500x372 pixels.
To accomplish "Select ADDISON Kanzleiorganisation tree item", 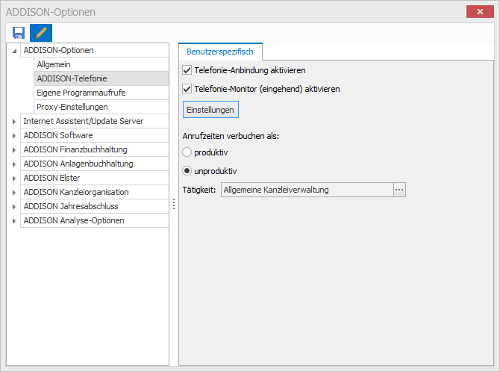I will tap(95, 192).
